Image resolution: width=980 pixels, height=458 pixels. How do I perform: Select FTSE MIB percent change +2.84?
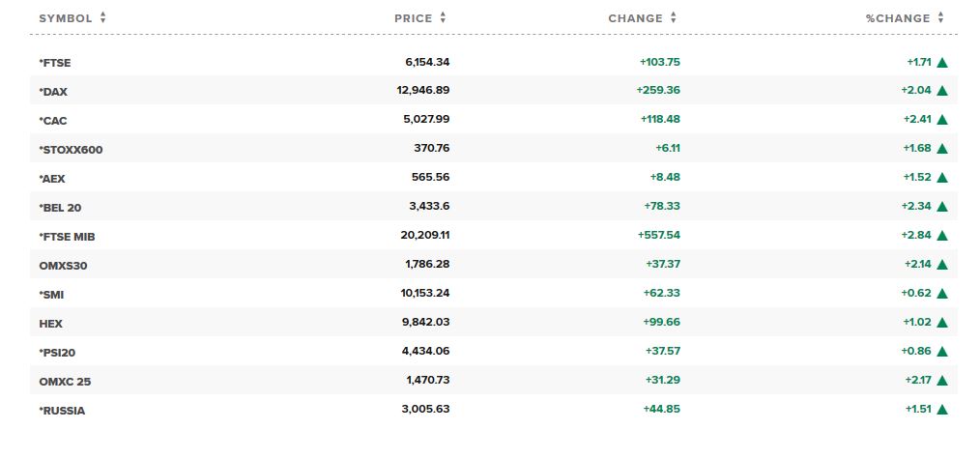point(916,235)
